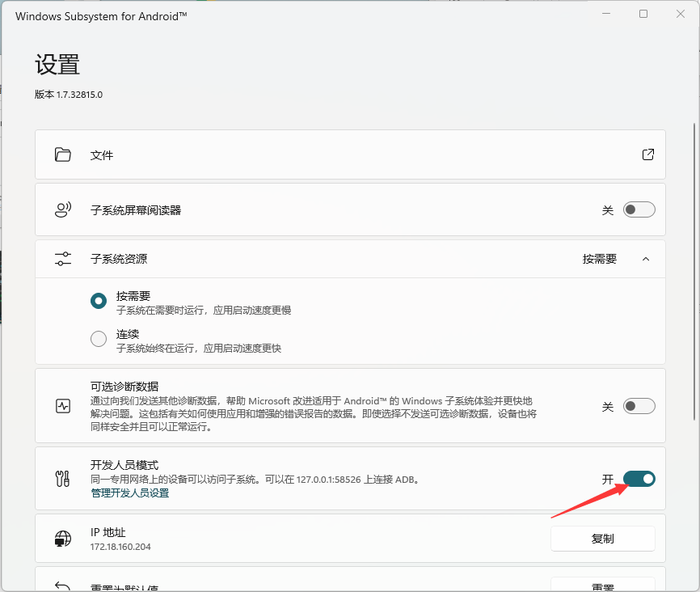700x592 pixels.
Task: Select the 按需要 radio option
Action: (99, 301)
